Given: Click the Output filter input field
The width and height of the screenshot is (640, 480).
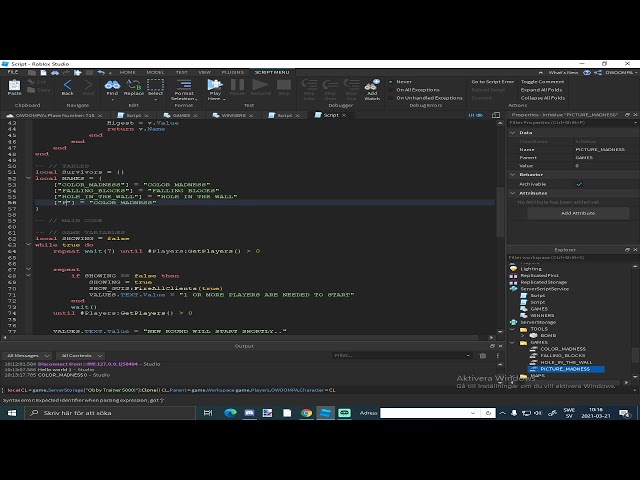Looking at the screenshot, I should (x=402, y=356).
